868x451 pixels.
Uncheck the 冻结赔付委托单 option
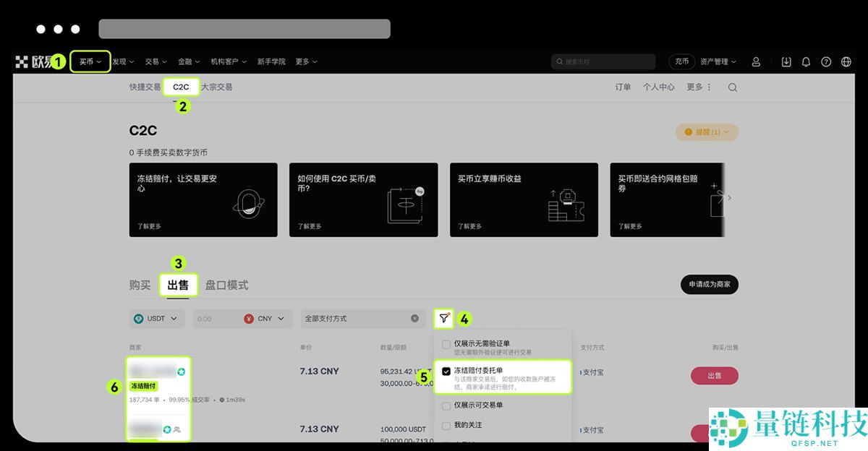point(446,370)
